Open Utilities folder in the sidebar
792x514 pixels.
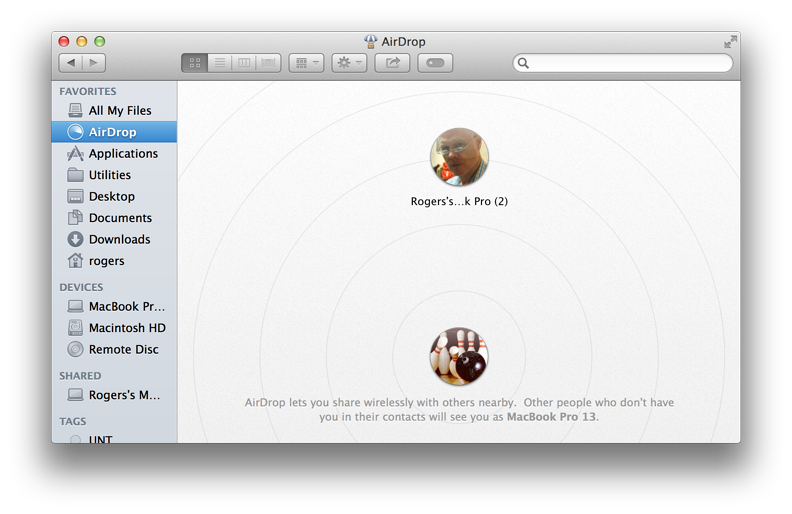coord(114,175)
